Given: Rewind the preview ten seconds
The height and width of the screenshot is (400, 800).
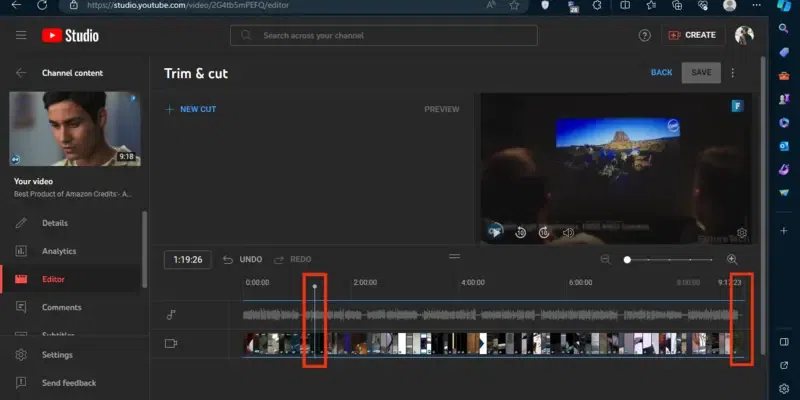Looking at the screenshot, I should pos(520,233).
